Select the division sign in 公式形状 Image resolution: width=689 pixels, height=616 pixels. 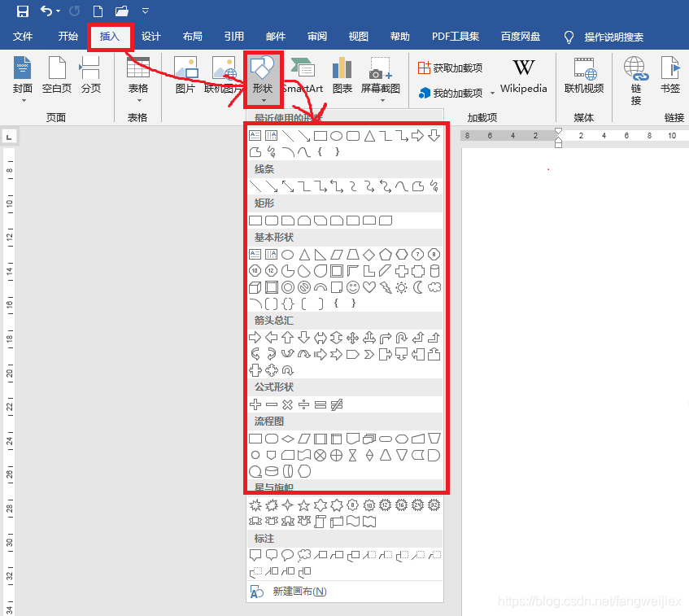coord(303,404)
